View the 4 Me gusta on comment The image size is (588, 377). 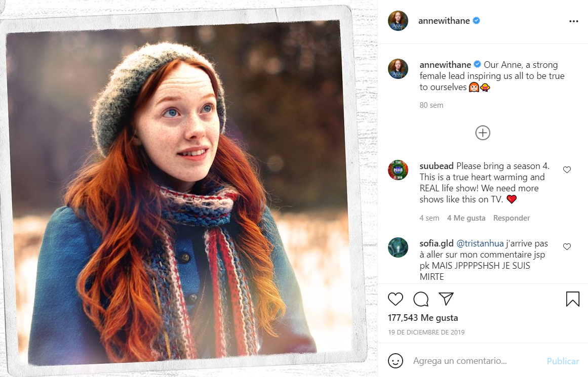point(466,218)
